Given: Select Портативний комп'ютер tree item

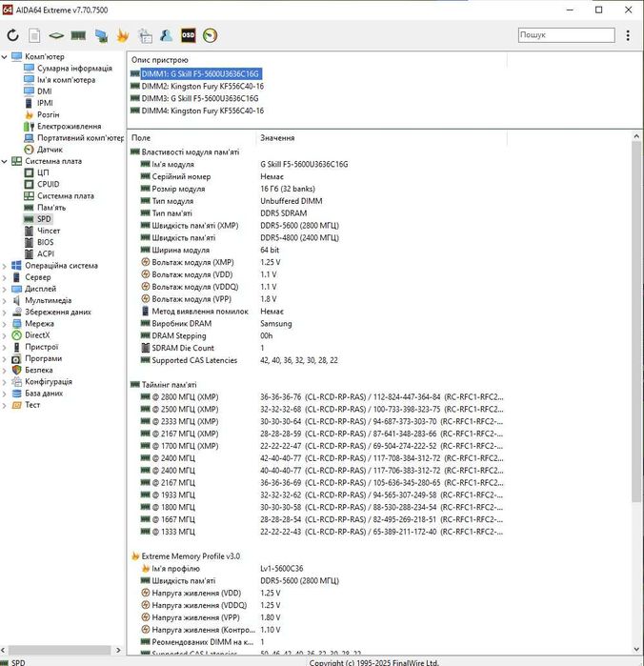Looking at the screenshot, I should [80, 138].
